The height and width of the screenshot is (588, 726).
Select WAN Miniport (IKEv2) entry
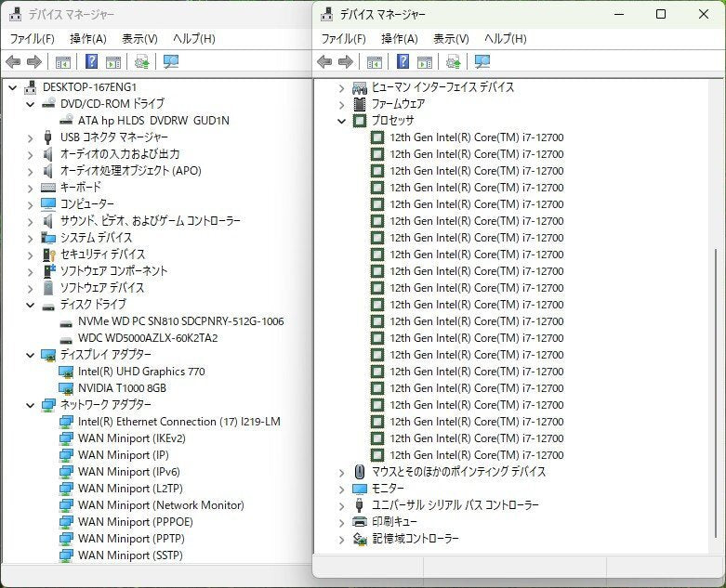(131, 438)
